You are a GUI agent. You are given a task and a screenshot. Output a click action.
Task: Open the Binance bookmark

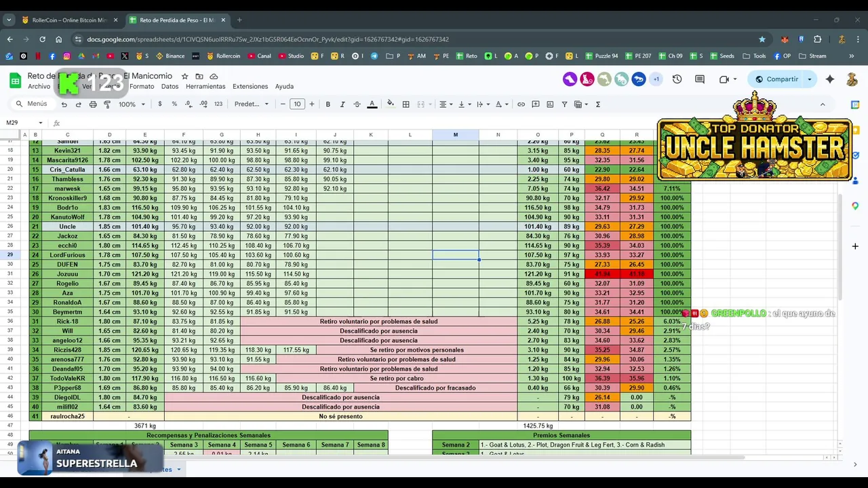pyautogui.click(x=170, y=56)
